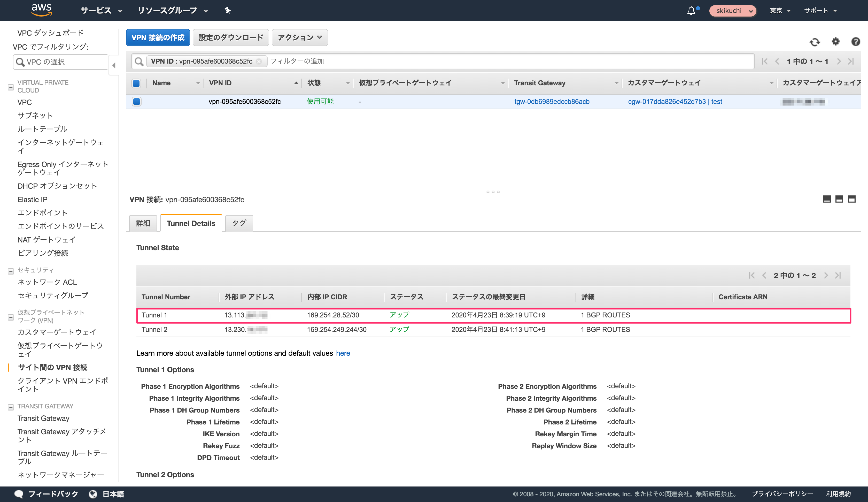Collapse the sidebar using the arrow toggle
Viewport: 868px width, 502px height.
click(x=114, y=65)
